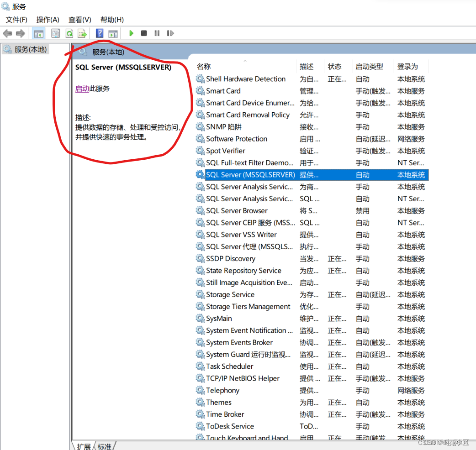Select State Repository Service row
The width and height of the screenshot is (476, 450).
[x=312, y=271]
